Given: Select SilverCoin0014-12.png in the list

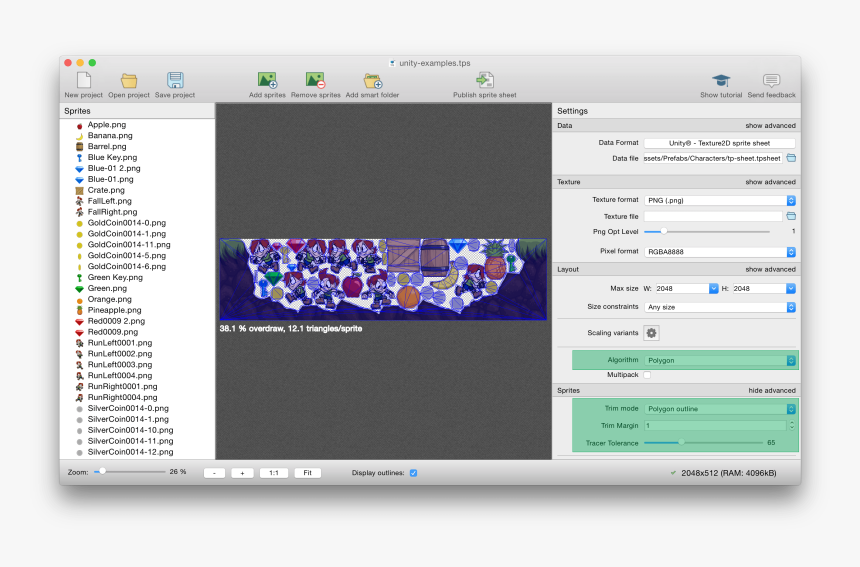Looking at the screenshot, I should [130, 452].
